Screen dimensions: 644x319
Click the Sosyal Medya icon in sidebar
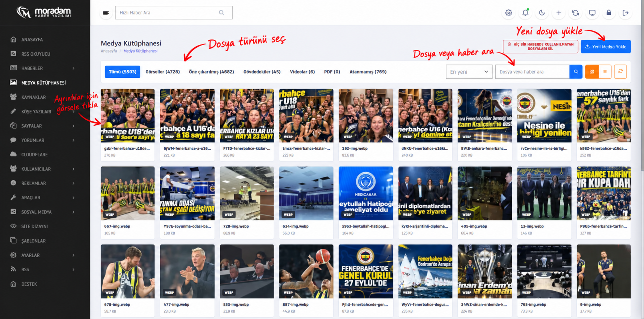pos(13,212)
